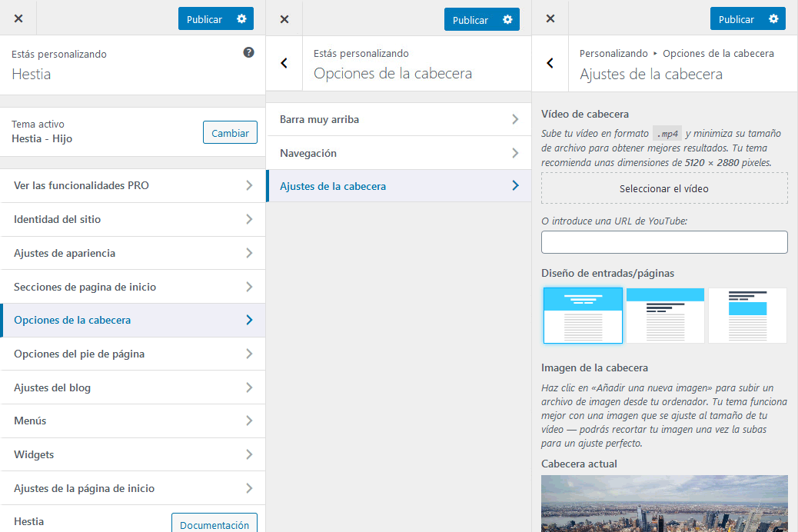Expand the Navegación section
798x532 pixels.
[398, 153]
